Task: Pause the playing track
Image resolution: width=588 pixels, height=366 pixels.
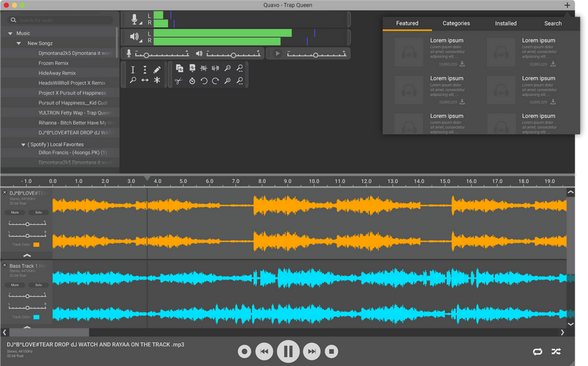Action: [x=288, y=351]
